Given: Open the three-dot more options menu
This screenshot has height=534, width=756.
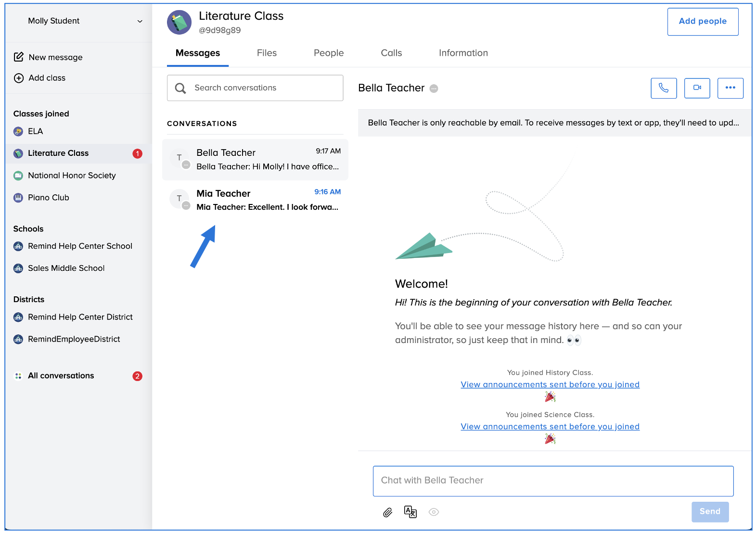Looking at the screenshot, I should tap(730, 88).
